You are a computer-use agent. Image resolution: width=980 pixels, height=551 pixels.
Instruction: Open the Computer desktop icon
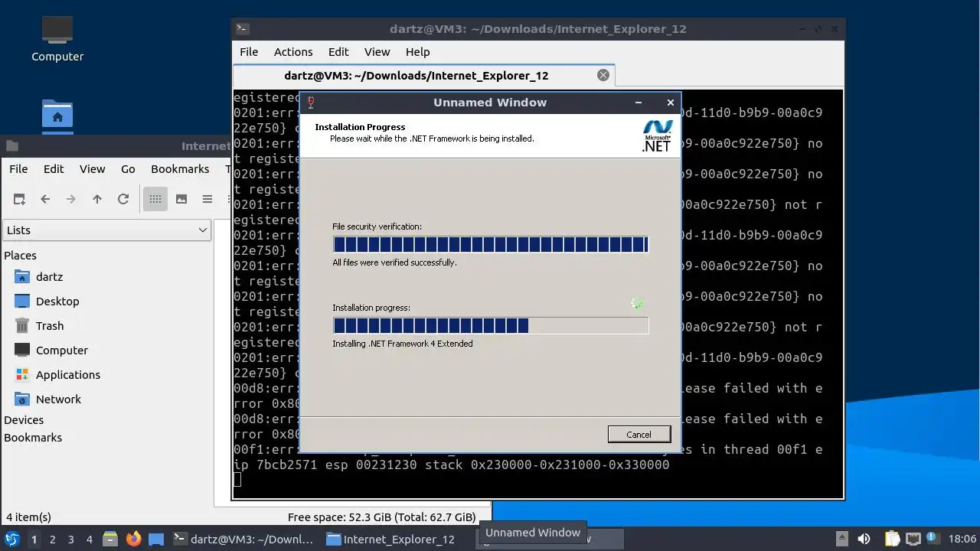coord(57,38)
